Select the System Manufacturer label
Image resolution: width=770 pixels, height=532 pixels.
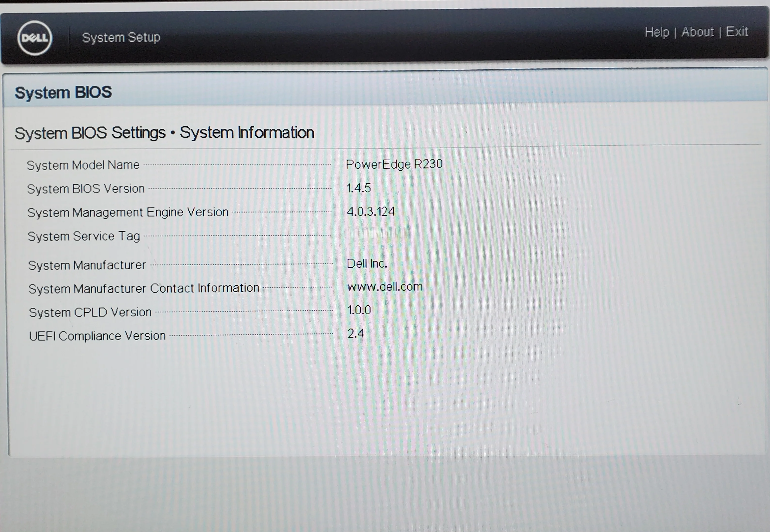point(87,265)
